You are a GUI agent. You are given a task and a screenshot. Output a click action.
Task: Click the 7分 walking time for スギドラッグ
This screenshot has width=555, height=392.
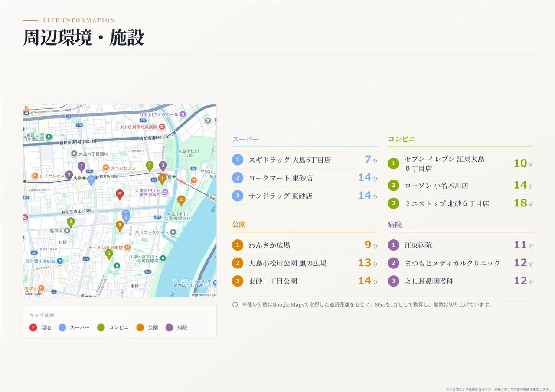[x=371, y=160]
